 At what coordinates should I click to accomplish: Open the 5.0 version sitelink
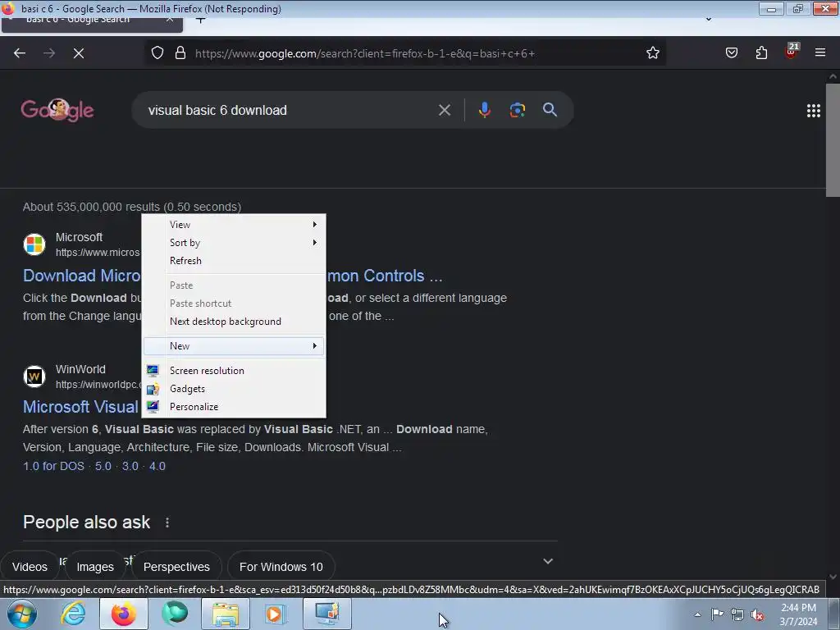(x=103, y=466)
